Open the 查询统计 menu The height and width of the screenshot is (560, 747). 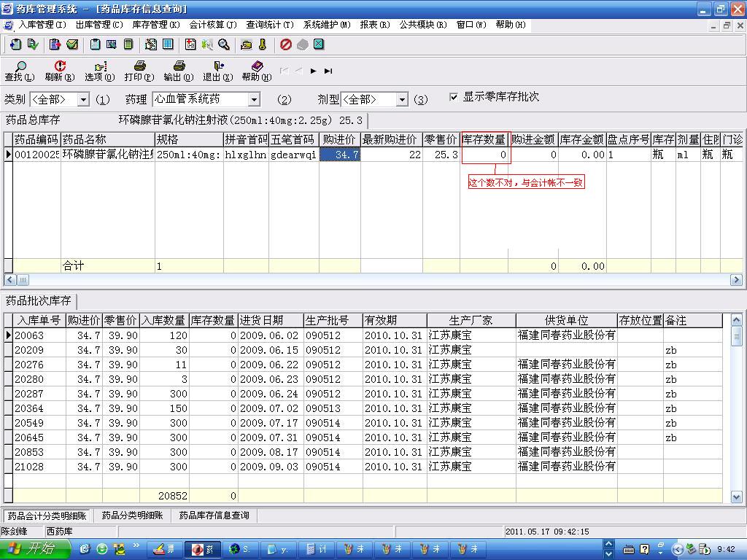click(269, 25)
